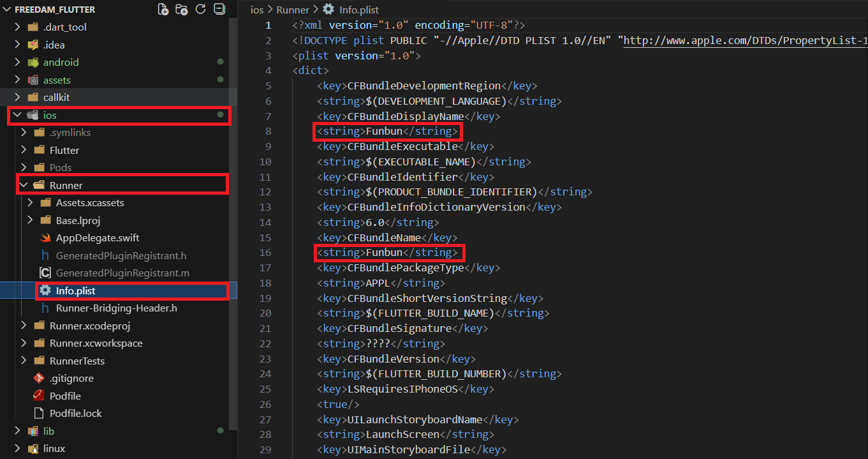Click the New Folder icon in explorer header
The height and width of the screenshot is (459, 868).
(x=182, y=10)
